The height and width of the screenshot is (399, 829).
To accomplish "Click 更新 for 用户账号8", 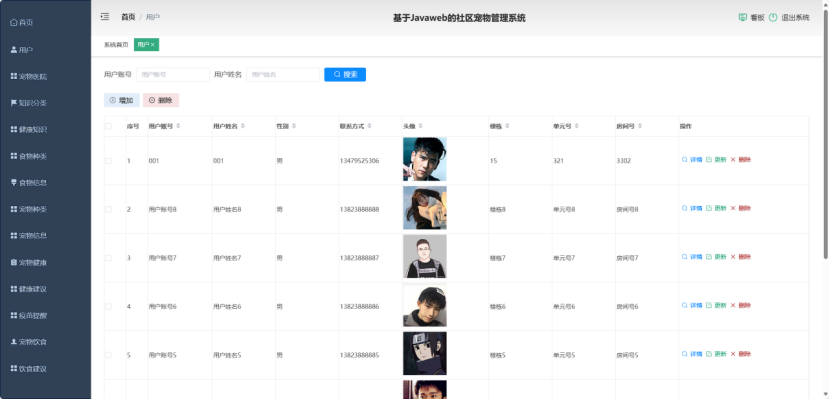I will (716, 208).
